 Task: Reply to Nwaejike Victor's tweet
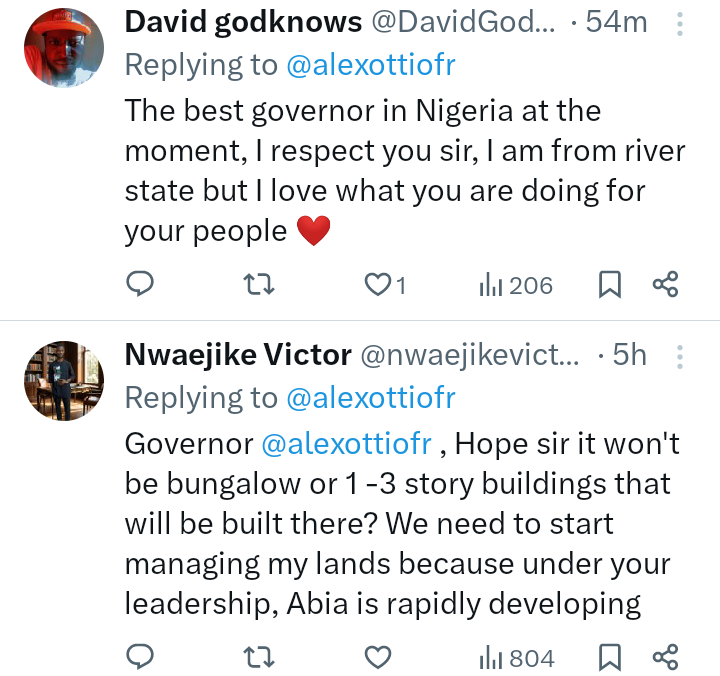[x=141, y=657]
